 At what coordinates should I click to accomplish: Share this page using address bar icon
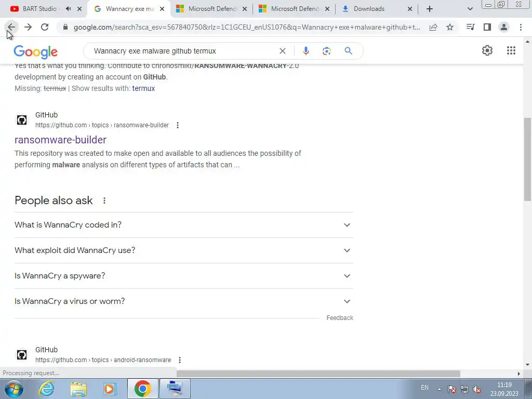coord(433,27)
